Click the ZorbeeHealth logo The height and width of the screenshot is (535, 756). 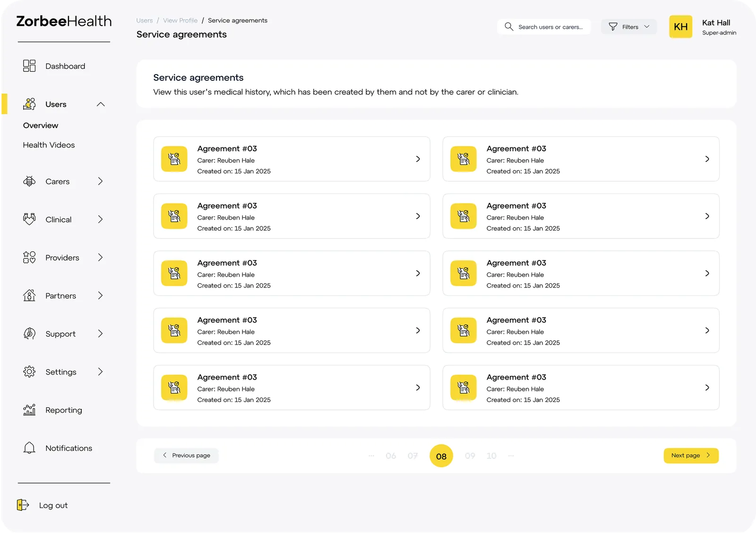64,21
